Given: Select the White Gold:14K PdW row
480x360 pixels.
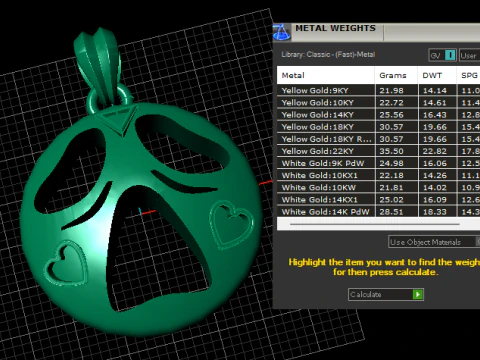Looking at the screenshot, I should [378, 212].
